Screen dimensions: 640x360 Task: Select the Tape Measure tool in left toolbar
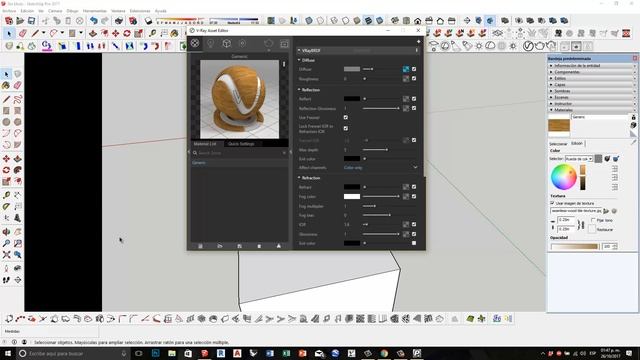(6, 195)
